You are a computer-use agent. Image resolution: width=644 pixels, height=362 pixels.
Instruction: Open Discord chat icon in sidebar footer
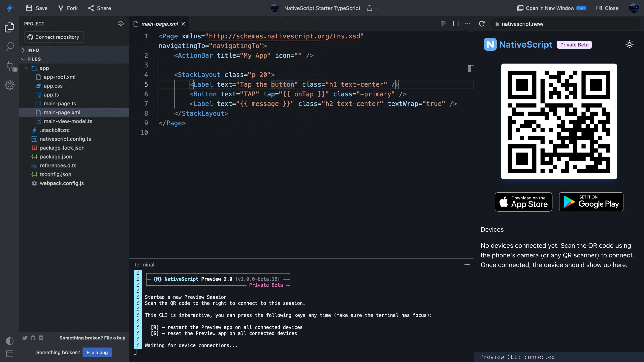point(41,338)
